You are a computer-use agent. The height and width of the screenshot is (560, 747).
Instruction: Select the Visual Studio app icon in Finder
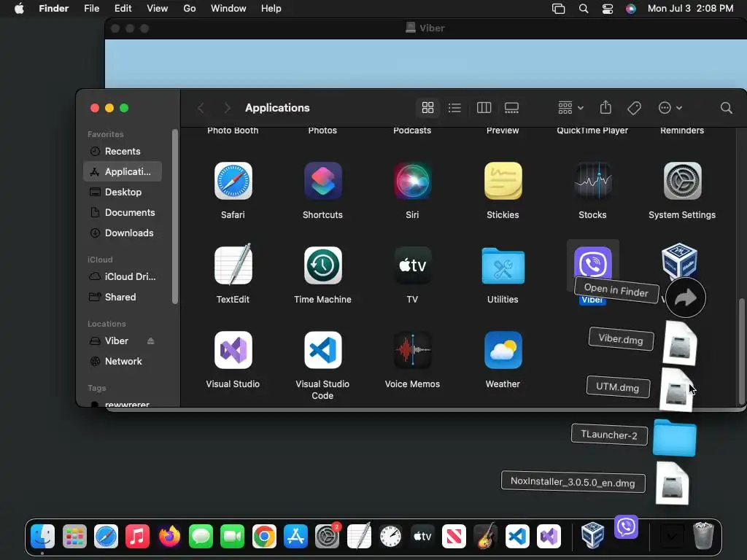point(233,350)
